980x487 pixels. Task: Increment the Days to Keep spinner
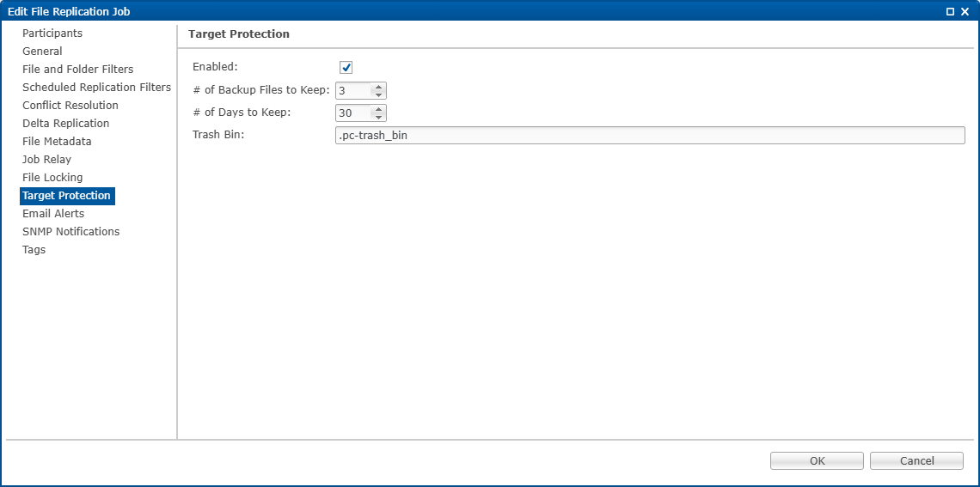[x=378, y=109]
